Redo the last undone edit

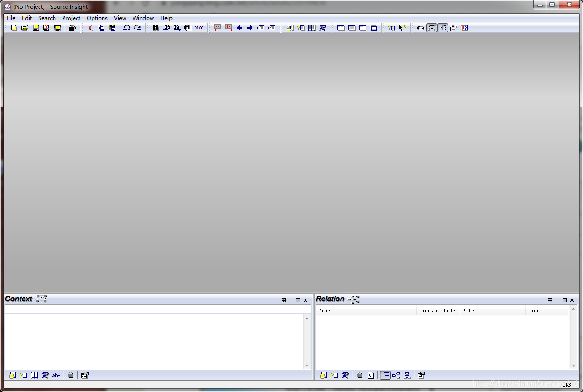[x=137, y=28]
